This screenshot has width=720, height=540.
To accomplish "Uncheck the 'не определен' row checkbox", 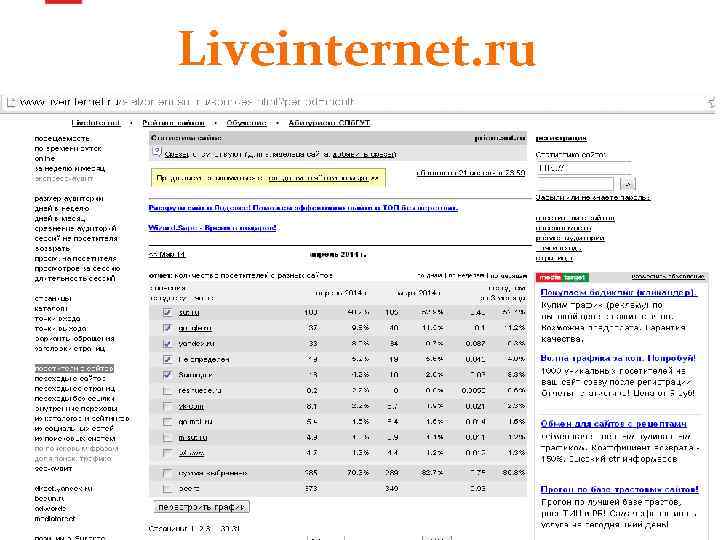I will tap(167, 359).
